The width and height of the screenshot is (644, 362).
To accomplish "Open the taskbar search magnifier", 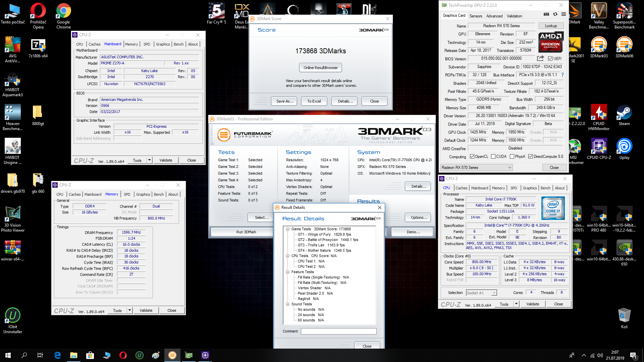I will [24, 355].
